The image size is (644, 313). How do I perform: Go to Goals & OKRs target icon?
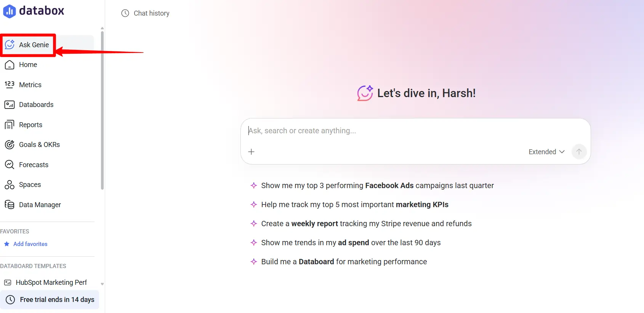tap(10, 145)
